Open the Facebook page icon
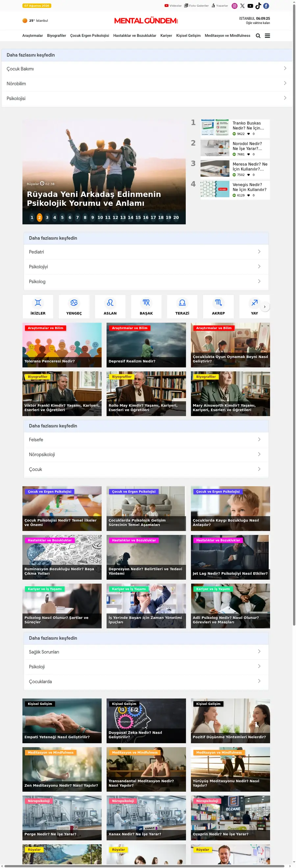 pyautogui.click(x=266, y=6)
